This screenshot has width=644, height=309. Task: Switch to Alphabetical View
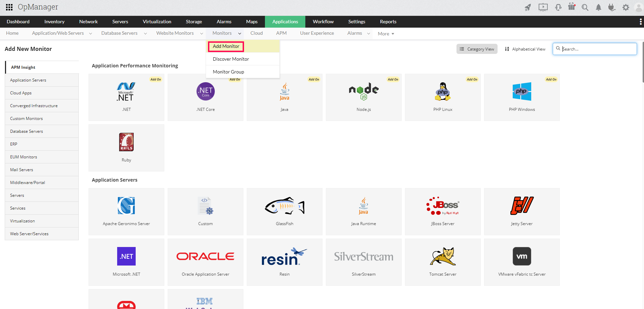(x=524, y=49)
